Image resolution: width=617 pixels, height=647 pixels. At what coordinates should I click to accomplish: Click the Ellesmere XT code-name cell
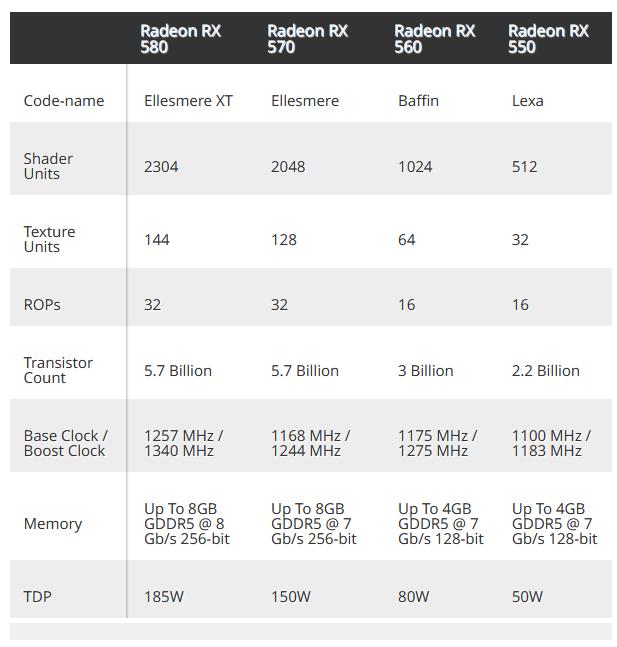click(x=188, y=101)
